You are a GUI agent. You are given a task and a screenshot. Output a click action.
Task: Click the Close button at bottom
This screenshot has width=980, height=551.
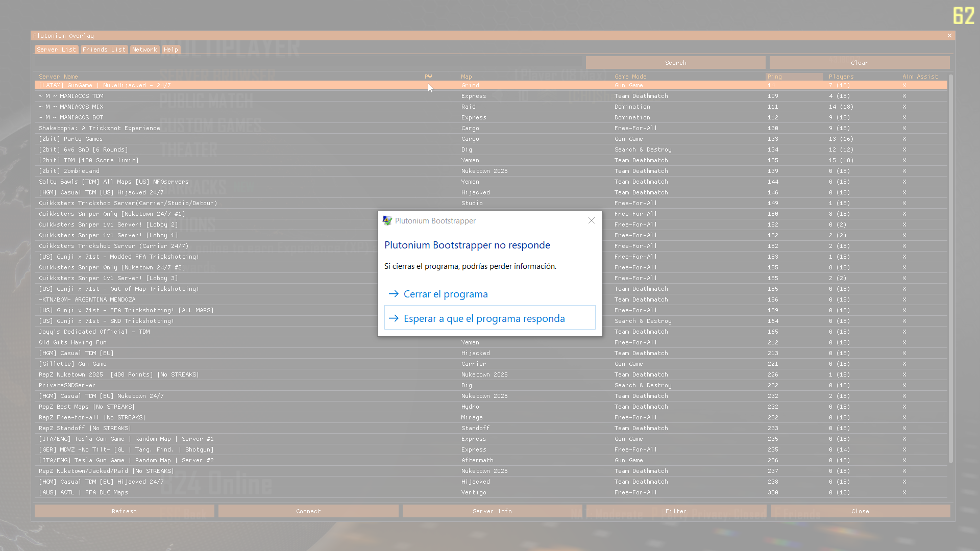(860, 511)
